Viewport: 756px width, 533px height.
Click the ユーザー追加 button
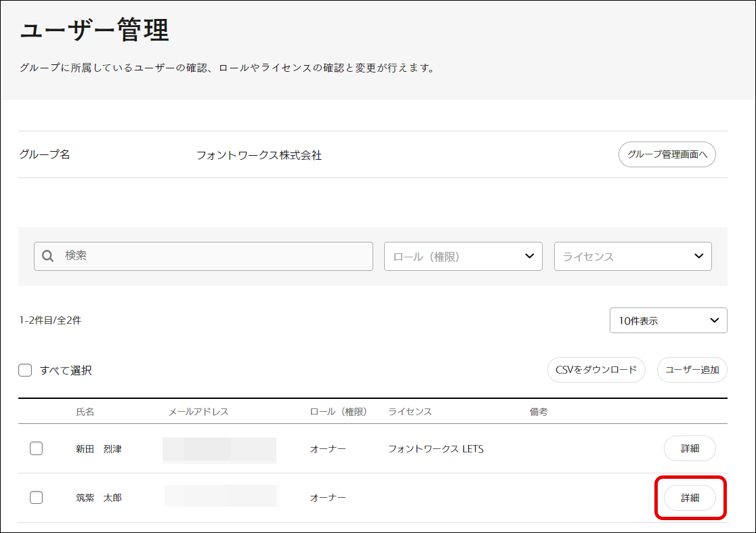[692, 370]
